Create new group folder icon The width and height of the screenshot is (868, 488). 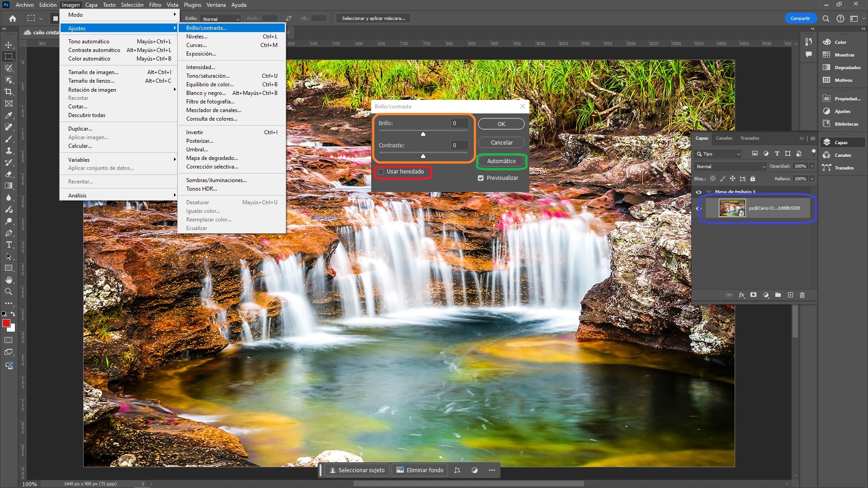click(778, 295)
